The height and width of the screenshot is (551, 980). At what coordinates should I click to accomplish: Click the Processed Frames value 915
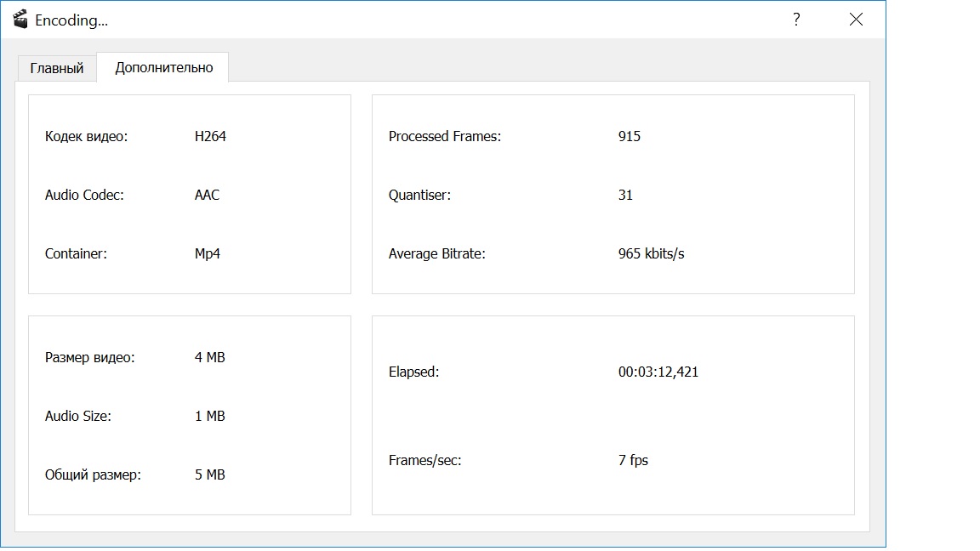pos(630,136)
